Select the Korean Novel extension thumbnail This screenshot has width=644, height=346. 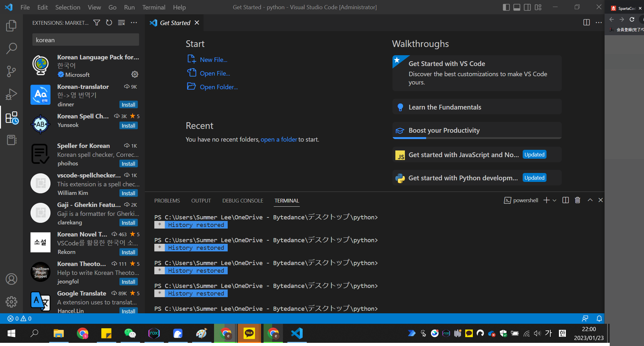(x=40, y=242)
